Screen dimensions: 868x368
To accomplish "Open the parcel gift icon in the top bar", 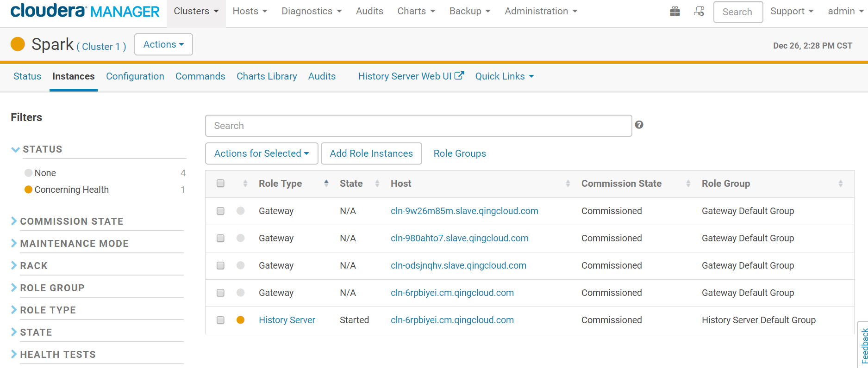I will [675, 12].
